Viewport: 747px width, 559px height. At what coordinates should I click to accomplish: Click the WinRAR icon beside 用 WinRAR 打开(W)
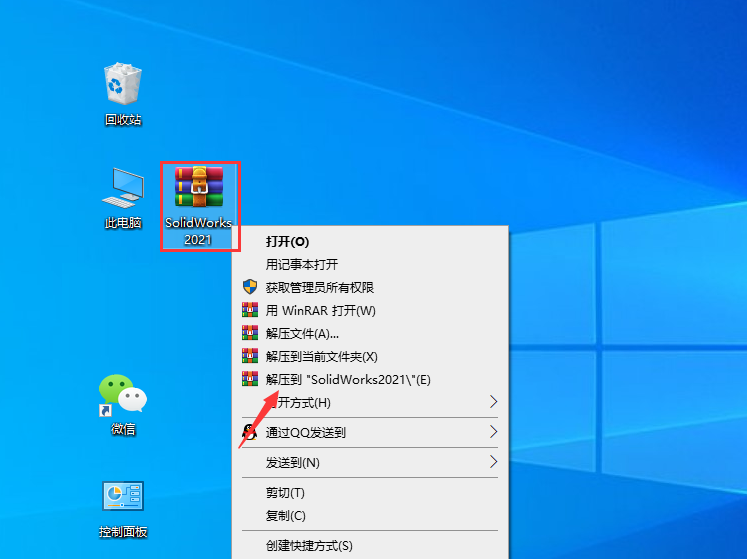(x=250, y=310)
